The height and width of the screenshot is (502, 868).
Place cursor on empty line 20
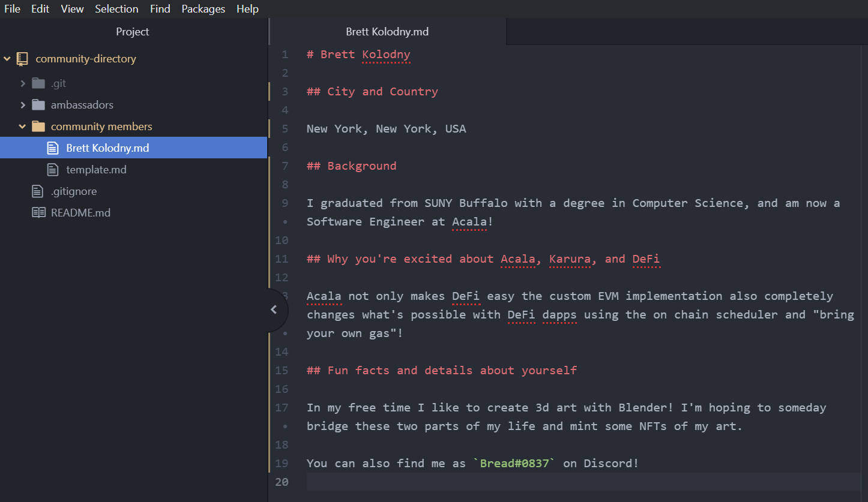pyautogui.click(x=583, y=482)
